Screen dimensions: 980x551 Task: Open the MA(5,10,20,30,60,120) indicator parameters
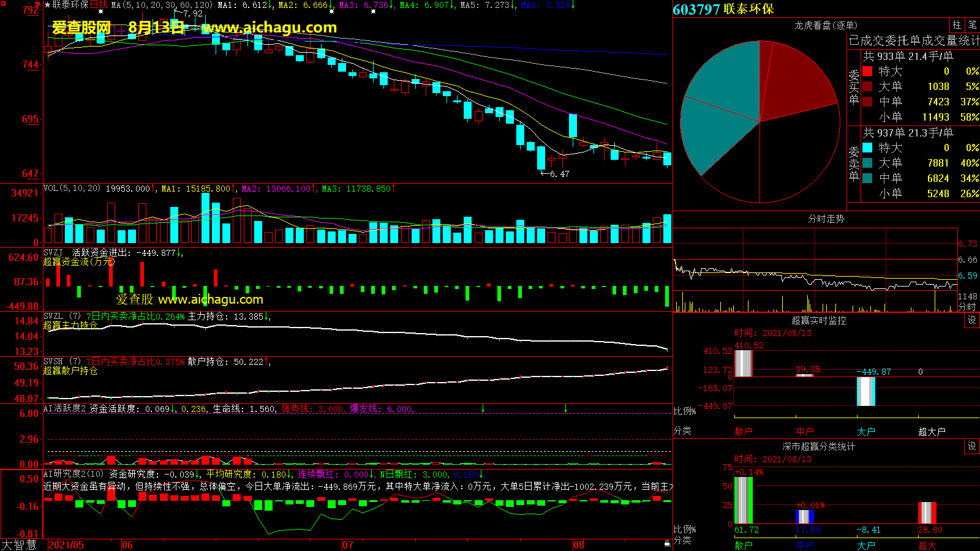(x=162, y=5)
